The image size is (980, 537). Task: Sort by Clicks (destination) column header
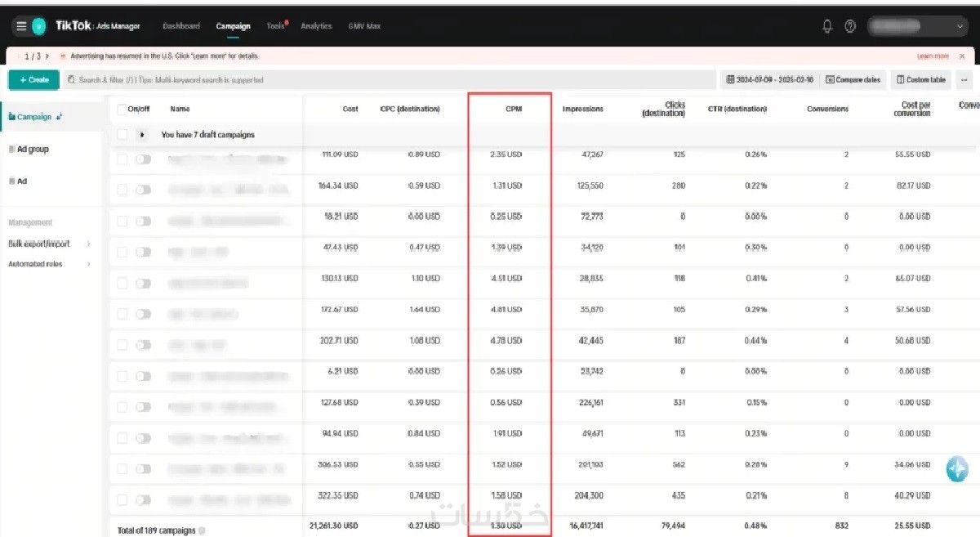(664, 109)
